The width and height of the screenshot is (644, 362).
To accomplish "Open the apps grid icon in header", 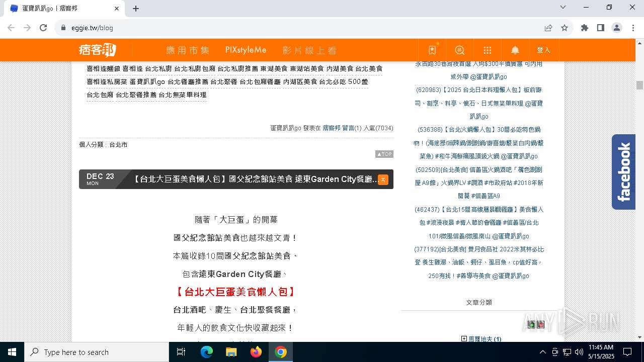I will click(488, 50).
